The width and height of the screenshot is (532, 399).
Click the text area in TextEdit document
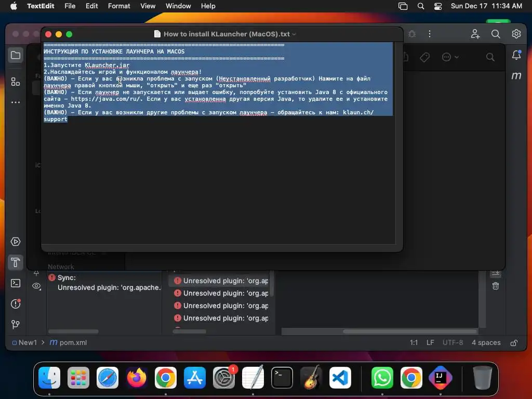click(x=218, y=143)
